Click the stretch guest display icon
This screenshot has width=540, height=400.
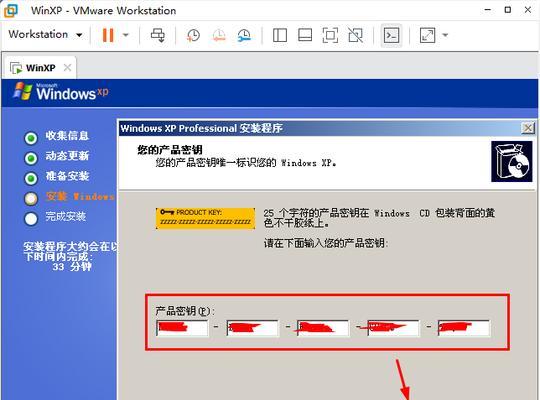427,35
